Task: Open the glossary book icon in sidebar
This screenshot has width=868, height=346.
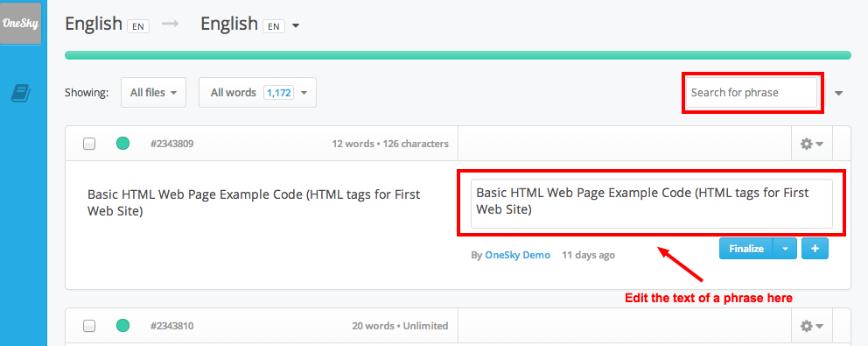Action: (x=21, y=93)
